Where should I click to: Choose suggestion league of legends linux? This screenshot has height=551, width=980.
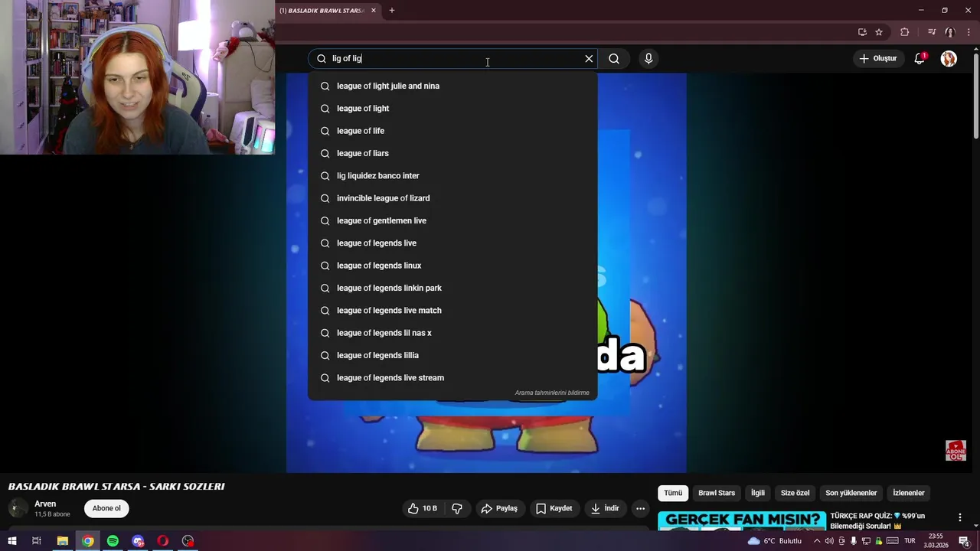(x=452, y=266)
